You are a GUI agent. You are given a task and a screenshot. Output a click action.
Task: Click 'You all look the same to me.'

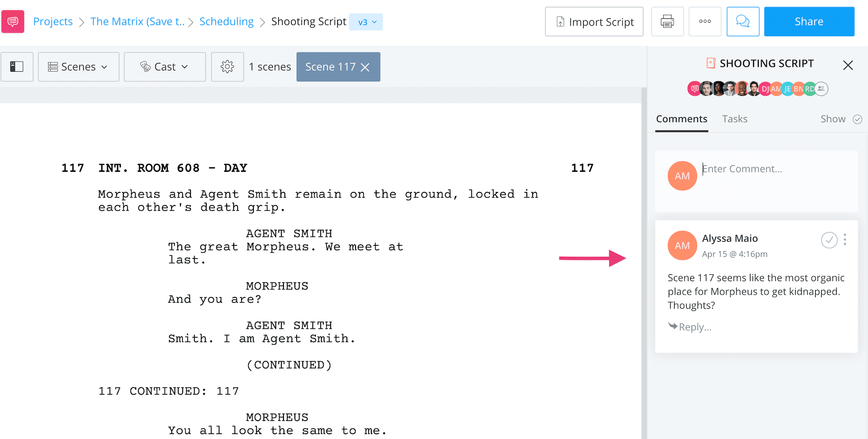(277, 431)
